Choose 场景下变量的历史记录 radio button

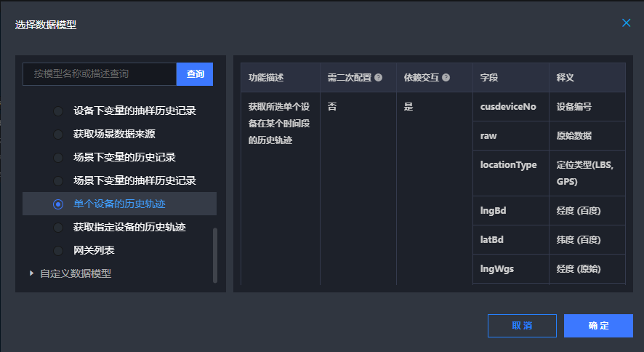[58, 157]
